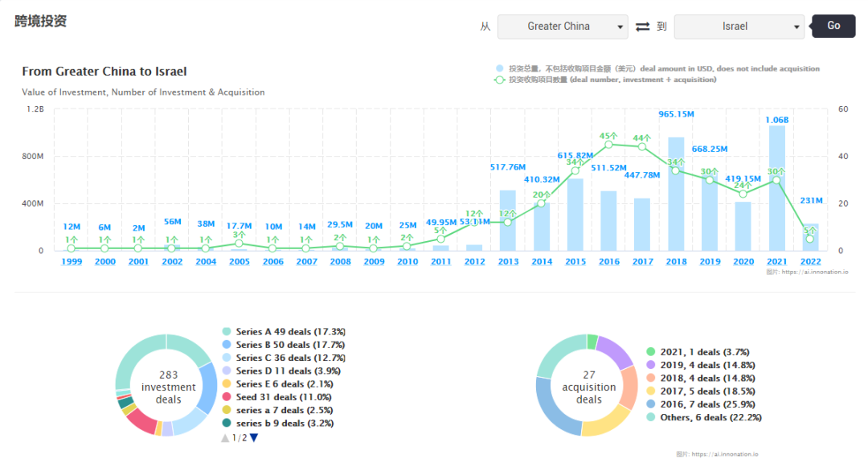Click the Go button

[x=833, y=26]
